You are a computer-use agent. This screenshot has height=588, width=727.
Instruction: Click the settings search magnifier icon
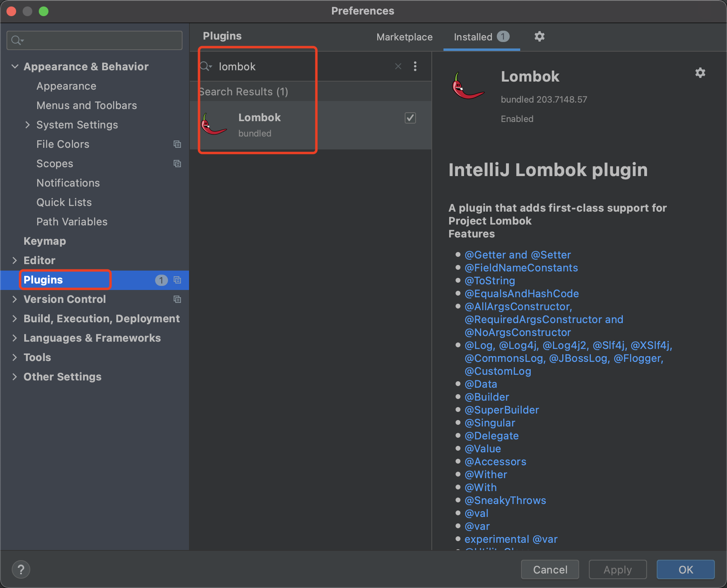(17, 40)
